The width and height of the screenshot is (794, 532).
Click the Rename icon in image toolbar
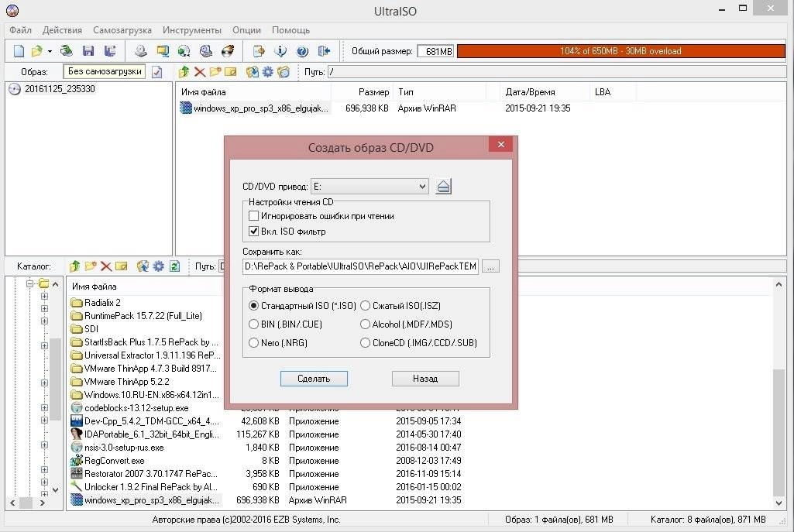[x=230, y=72]
